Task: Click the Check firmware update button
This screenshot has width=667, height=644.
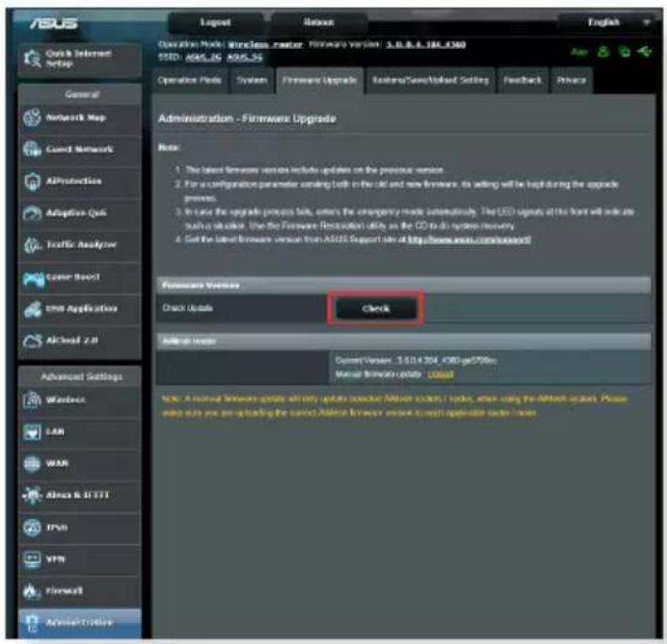Action: coord(376,308)
